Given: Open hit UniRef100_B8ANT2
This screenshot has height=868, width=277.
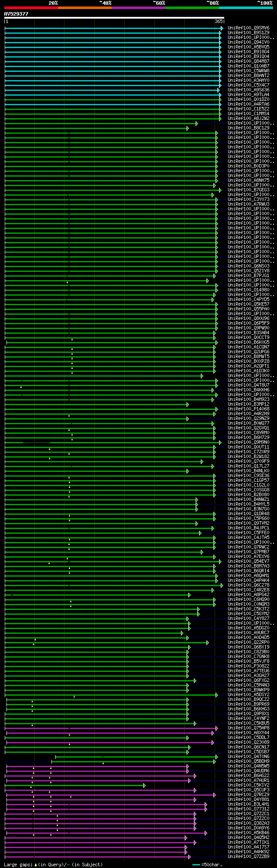Looking at the screenshot, I should [x=248, y=76].
